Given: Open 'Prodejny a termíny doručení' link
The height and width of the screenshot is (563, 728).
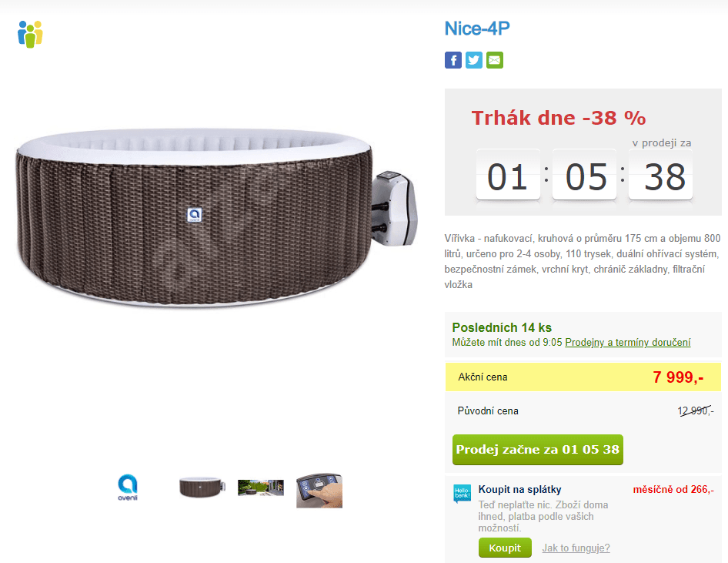Looking at the screenshot, I should pos(628,343).
